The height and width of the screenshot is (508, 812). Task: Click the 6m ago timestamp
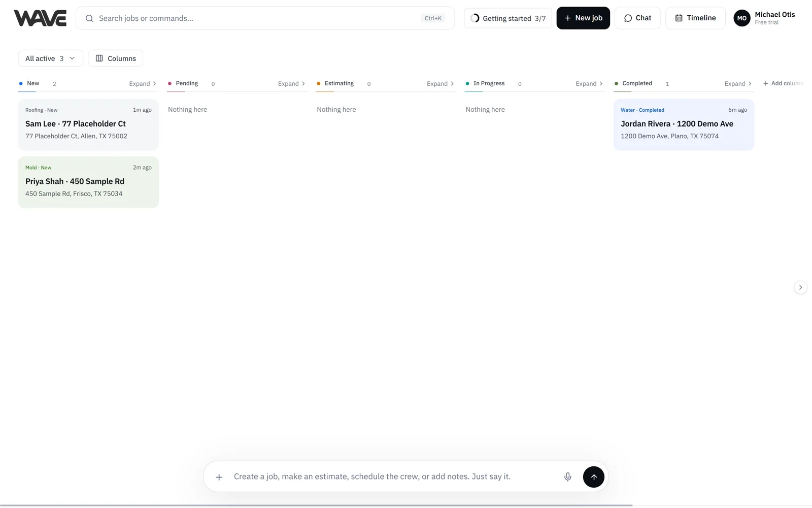tap(737, 110)
